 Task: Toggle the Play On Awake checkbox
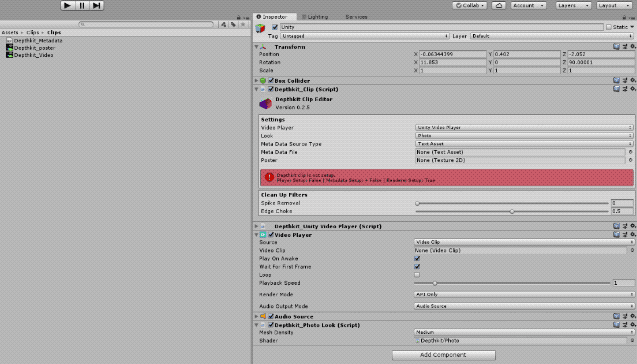[417, 258]
